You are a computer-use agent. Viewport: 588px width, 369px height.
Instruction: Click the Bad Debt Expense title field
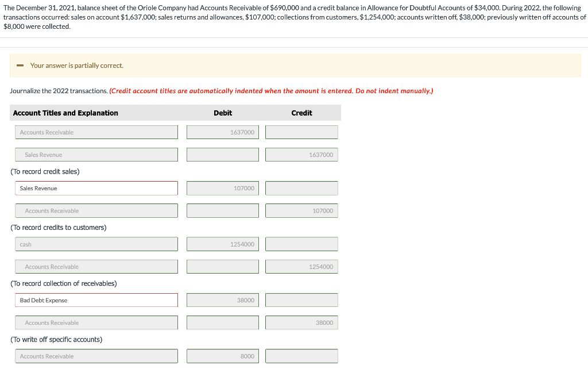click(96, 300)
